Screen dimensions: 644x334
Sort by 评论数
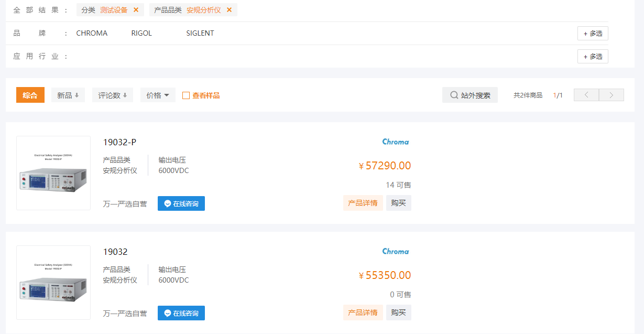point(113,95)
